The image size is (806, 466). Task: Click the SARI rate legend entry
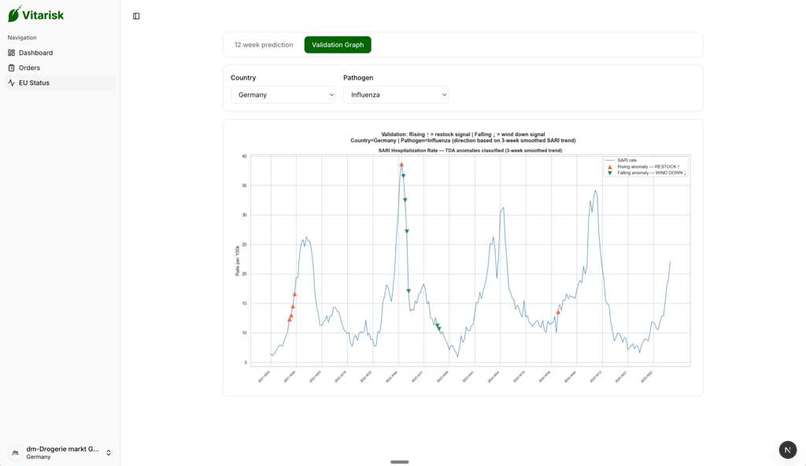pos(622,161)
